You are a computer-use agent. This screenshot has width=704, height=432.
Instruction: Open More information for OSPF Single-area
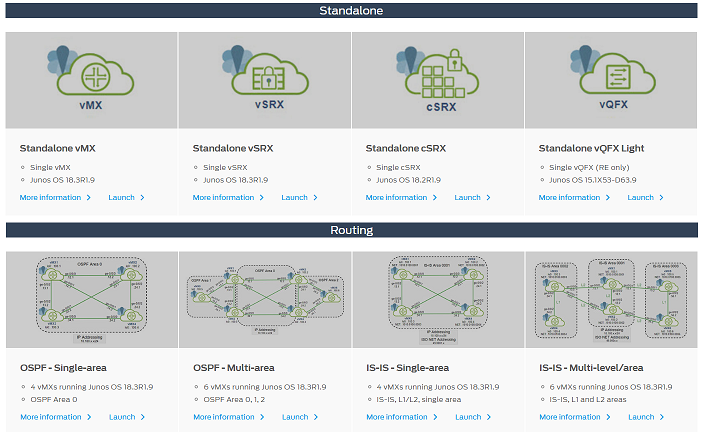click(x=56, y=417)
